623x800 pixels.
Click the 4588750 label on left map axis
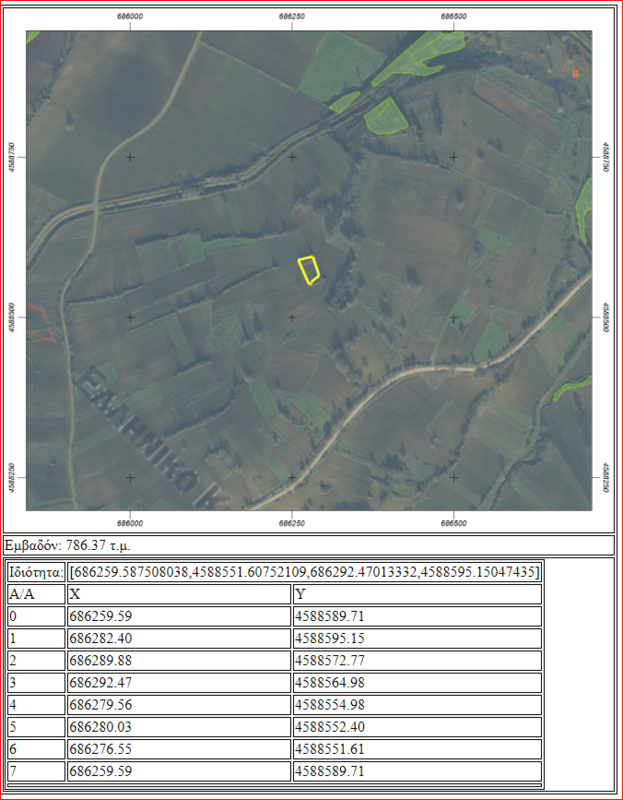(13, 157)
